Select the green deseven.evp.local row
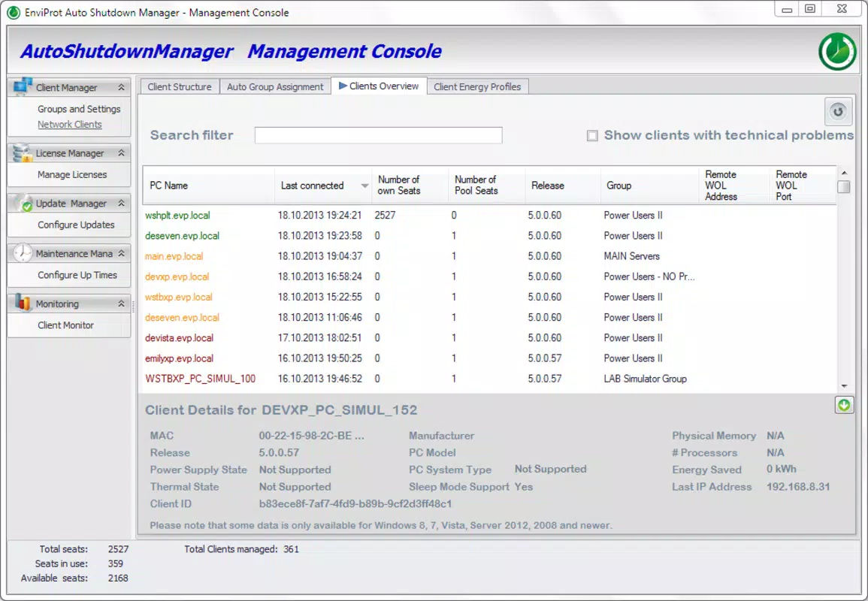The width and height of the screenshot is (868, 601). [x=489, y=236]
